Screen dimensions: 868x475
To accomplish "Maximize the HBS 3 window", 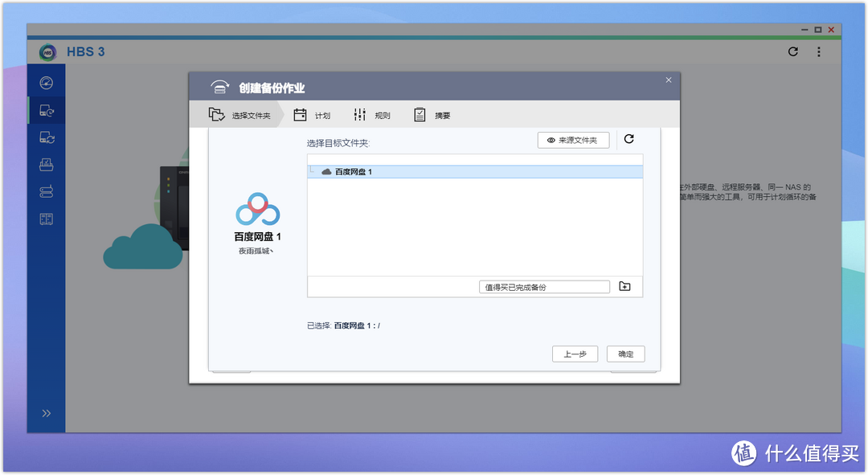I will 817,30.
